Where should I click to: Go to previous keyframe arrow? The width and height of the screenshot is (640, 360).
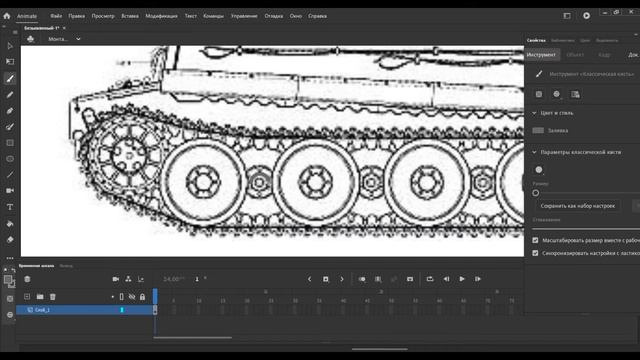pyautogui.click(x=309, y=279)
